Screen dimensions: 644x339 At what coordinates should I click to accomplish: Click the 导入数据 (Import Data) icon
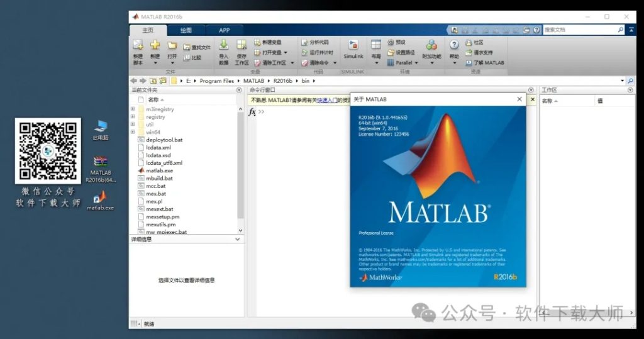coord(223,45)
